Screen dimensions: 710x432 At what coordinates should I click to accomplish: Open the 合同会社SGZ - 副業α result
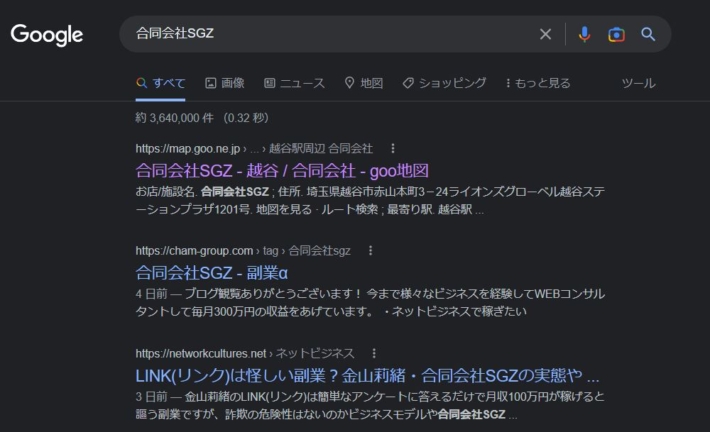(211, 273)
